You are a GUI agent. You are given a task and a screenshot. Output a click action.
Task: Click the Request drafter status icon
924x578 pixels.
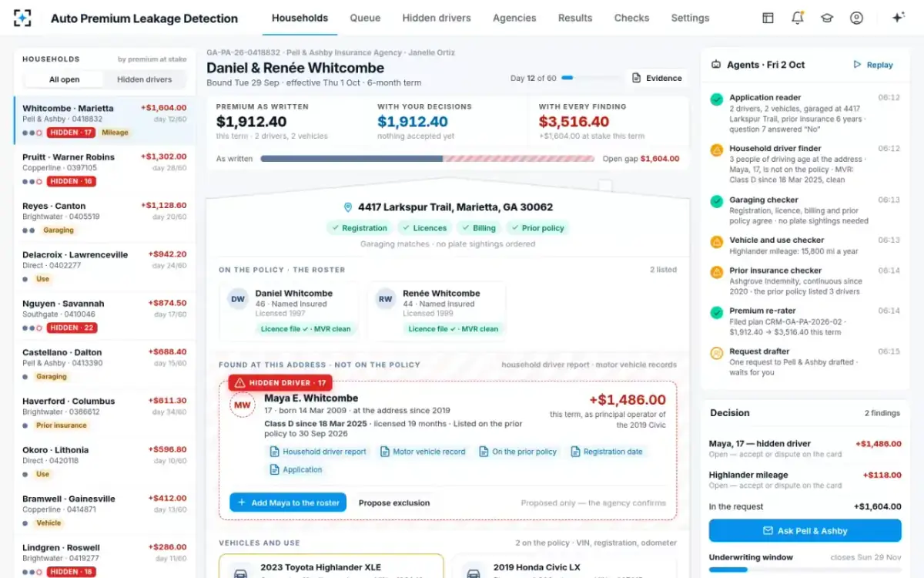[716, 353]
